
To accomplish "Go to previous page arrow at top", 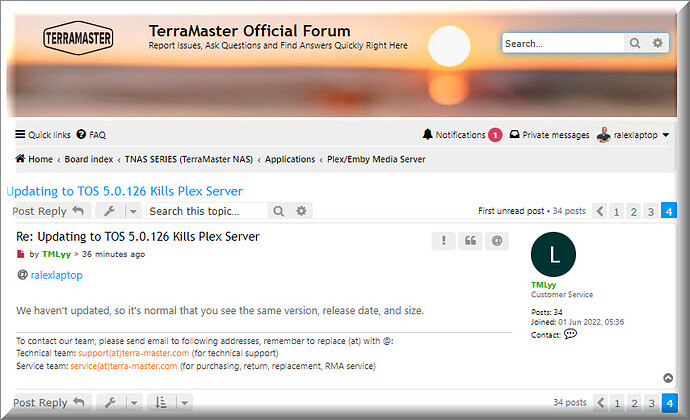I will (x=600, y=211).
